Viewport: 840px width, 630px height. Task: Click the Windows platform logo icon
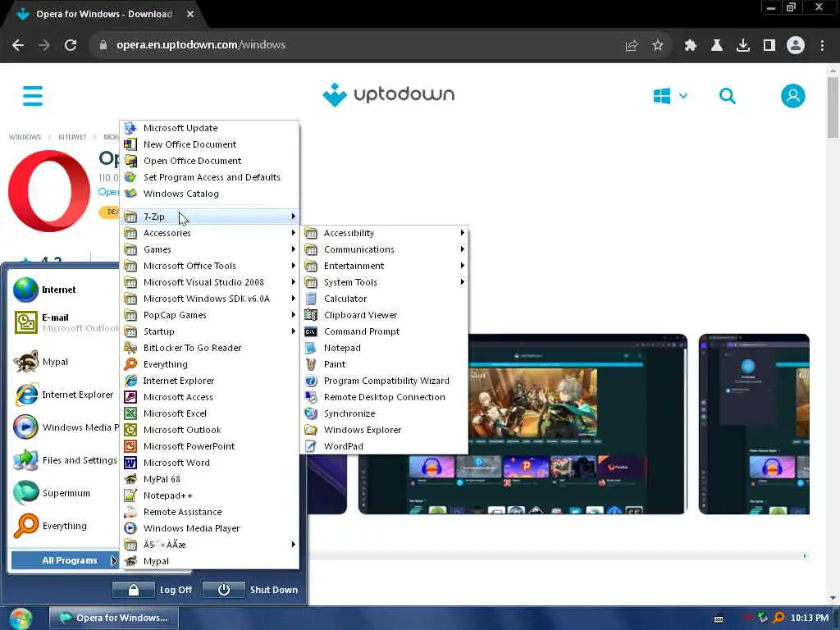pos(662,96)
